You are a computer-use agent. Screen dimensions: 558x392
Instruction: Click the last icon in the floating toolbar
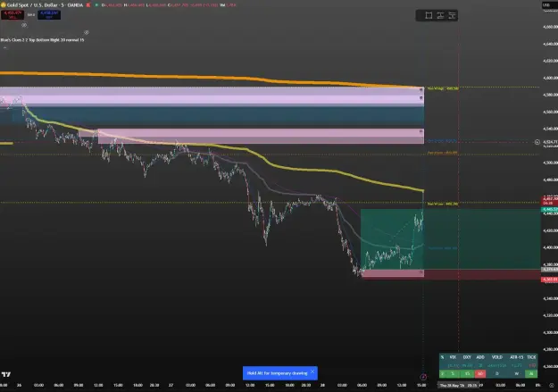point(452,15)
